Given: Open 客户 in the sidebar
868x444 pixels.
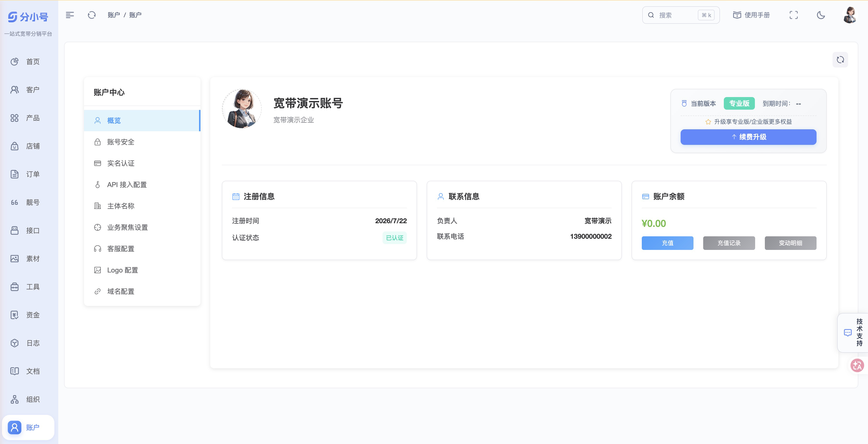Looking at the screenshot, I should pyautogui.click(x=29, y=90).
